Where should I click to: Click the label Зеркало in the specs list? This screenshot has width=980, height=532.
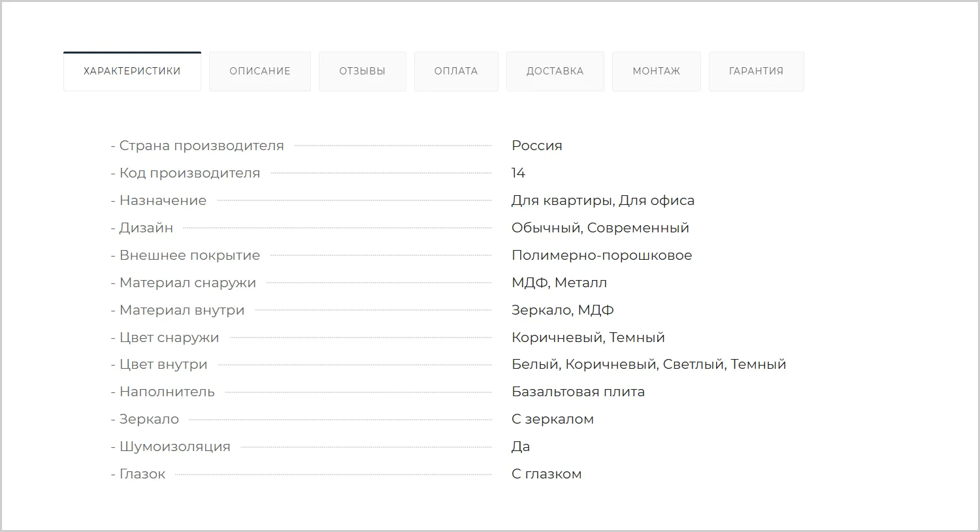(x=149, y=419)
